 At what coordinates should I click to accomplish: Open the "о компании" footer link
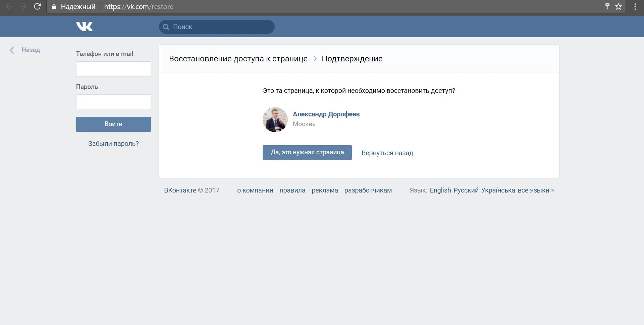point(255,190)
